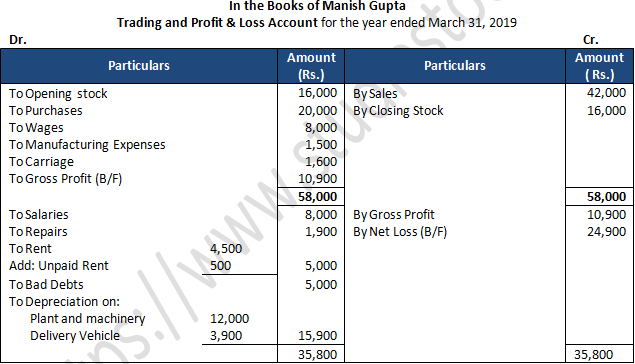Select To Manufacturing Expenses text

coord(87,145)
